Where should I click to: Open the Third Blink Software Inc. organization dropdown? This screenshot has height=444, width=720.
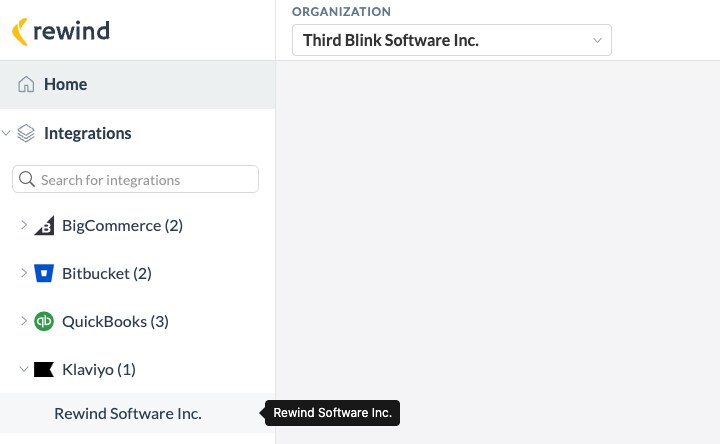[x=452, y=40]
